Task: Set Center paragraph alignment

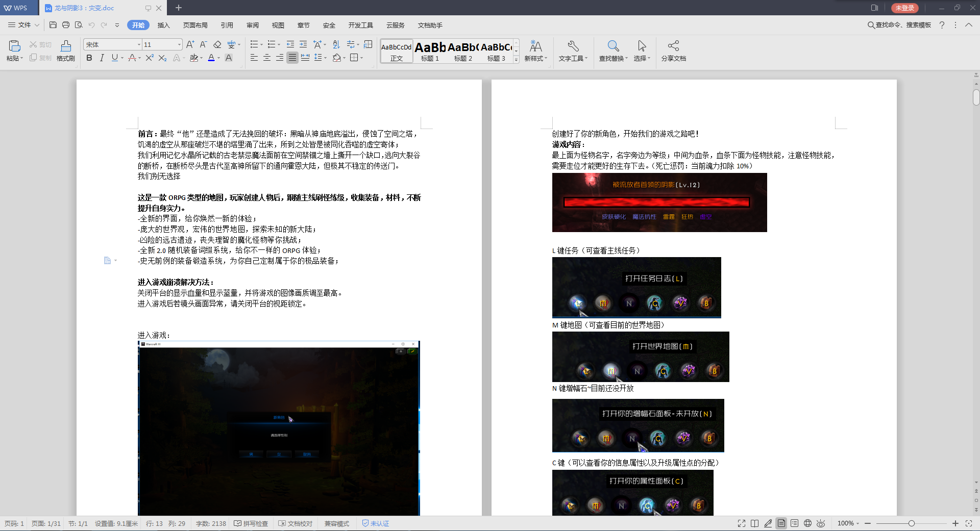Action: 267,58
